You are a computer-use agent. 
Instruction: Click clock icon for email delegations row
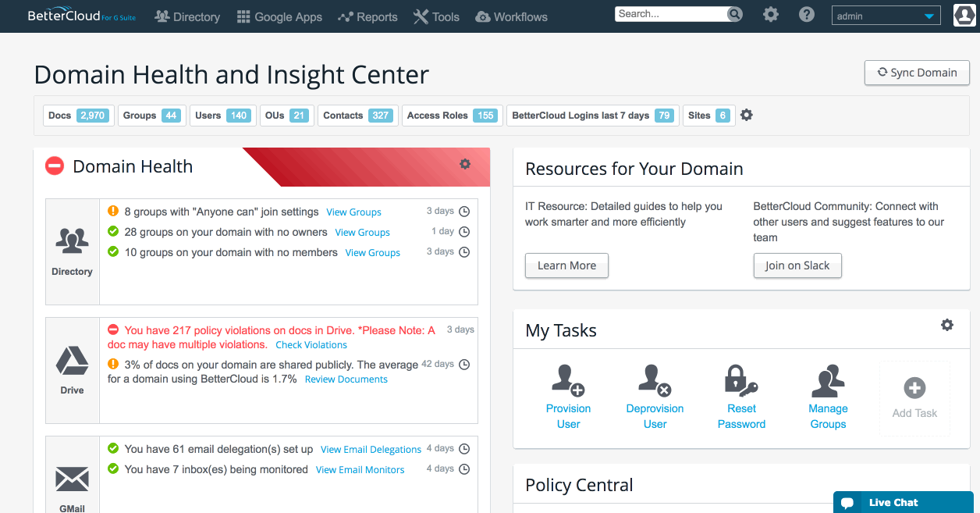click(464, 449)
